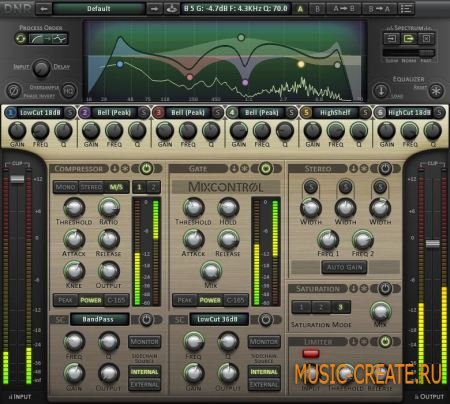This screenshot has height=404, width=450.
Task: Toggle the Saturation power button
Action: [x=385, y=289]
